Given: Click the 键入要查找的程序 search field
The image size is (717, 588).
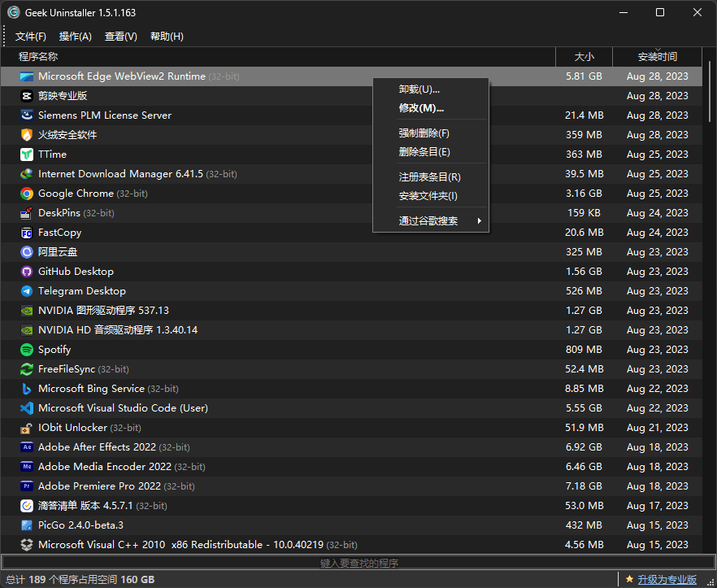Looking at the screenshot, I should [358, 562].
